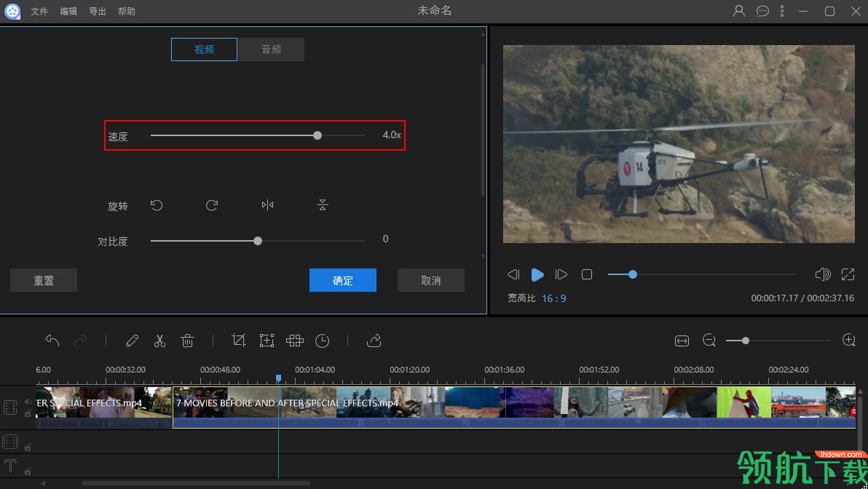
Task: Click the timeline zoom level slider handle
Action: [746, 341]
